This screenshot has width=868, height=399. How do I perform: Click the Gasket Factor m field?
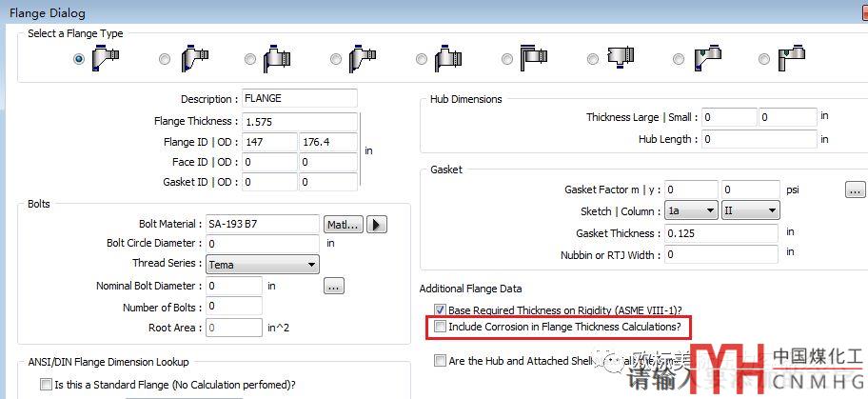pyautogui.click(x=691, y=190)
